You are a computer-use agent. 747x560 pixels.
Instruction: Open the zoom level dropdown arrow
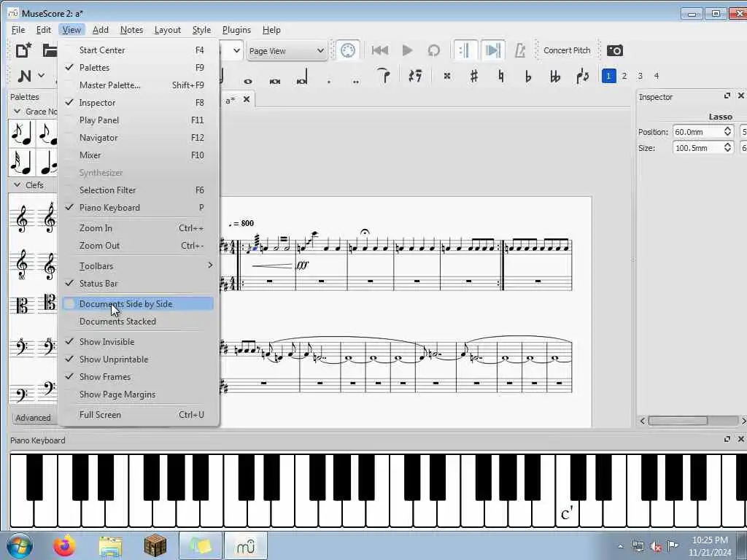coord(236,50)
